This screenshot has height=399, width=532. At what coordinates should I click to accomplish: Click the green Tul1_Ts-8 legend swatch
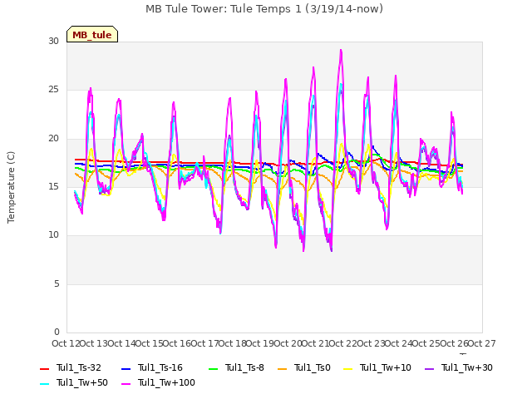click(213, 369)
